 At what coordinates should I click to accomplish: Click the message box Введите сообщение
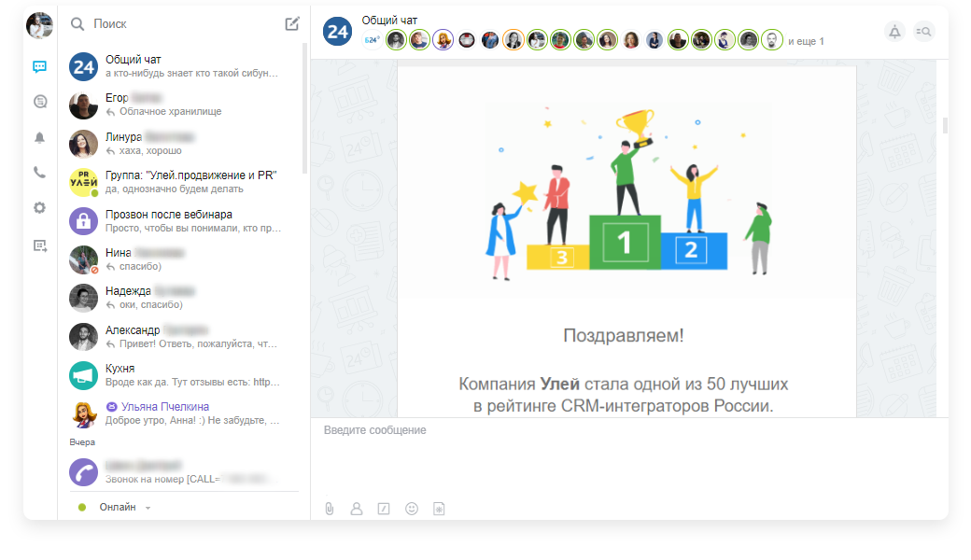[629, 456]
